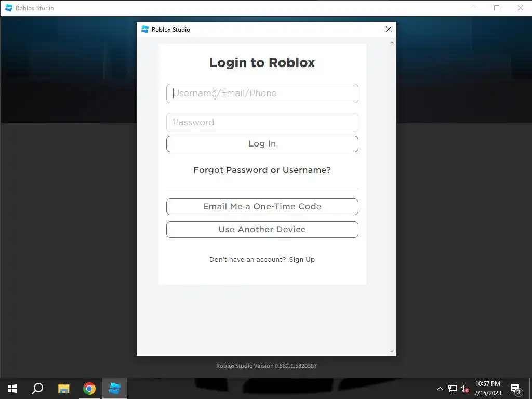Image resolution: width=532 pixels, height=399 pixels.
Task: Request Email Me a One-Time Code
Action: (262, 207)
